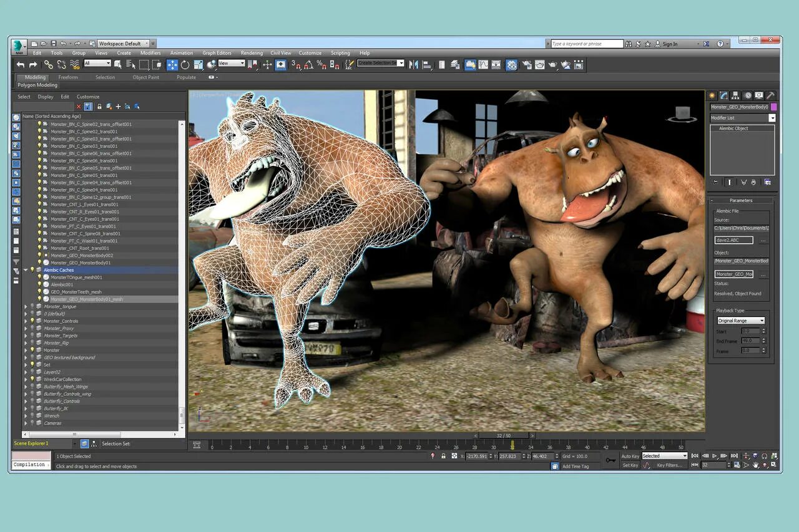
Task: Toggle the light bulb visibility of GEO_MonsterTeeth_mesh
Action: (x=39, y=292)
